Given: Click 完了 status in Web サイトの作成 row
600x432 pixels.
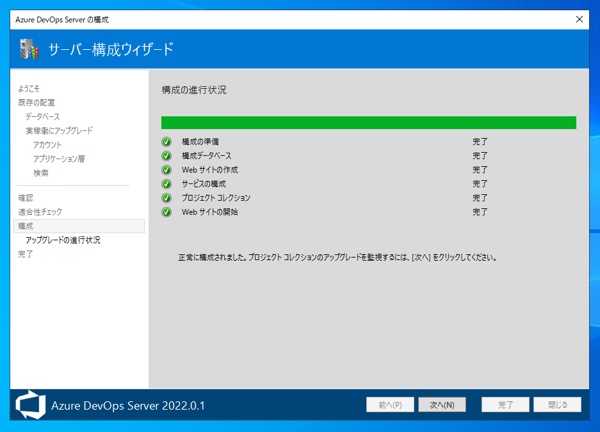Looking at the screenshot, I should (480, 170).
